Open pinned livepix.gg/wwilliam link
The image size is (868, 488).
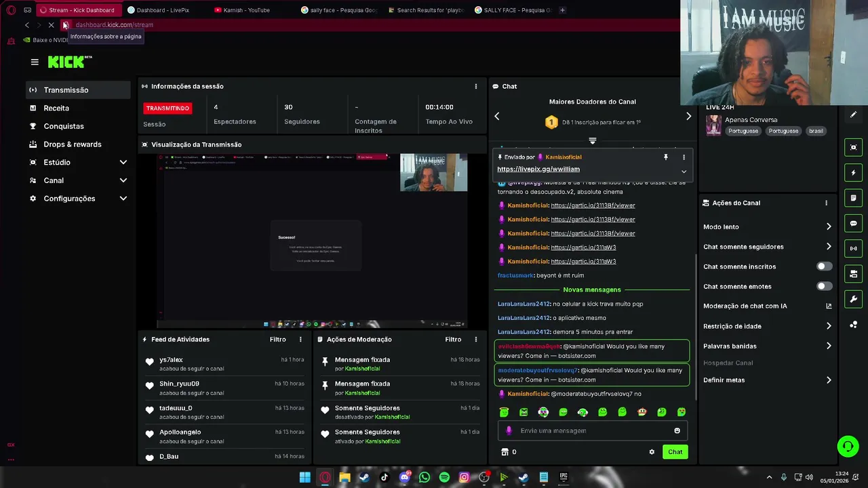pyautogui.click(x=538, y=169)
